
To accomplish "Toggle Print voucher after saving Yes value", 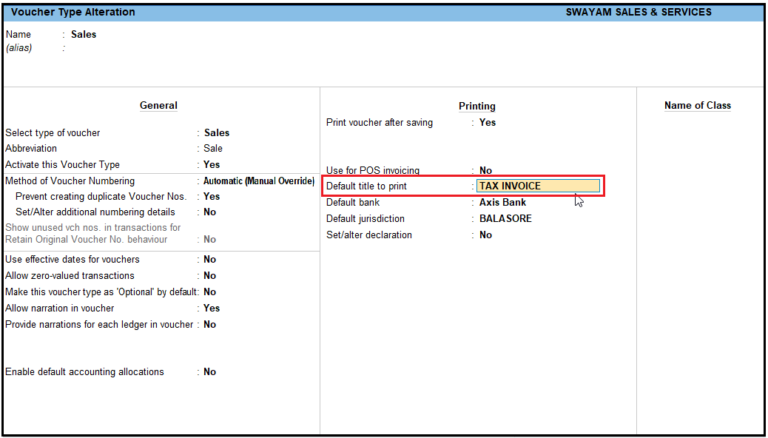I will click(x=487, y=122).
